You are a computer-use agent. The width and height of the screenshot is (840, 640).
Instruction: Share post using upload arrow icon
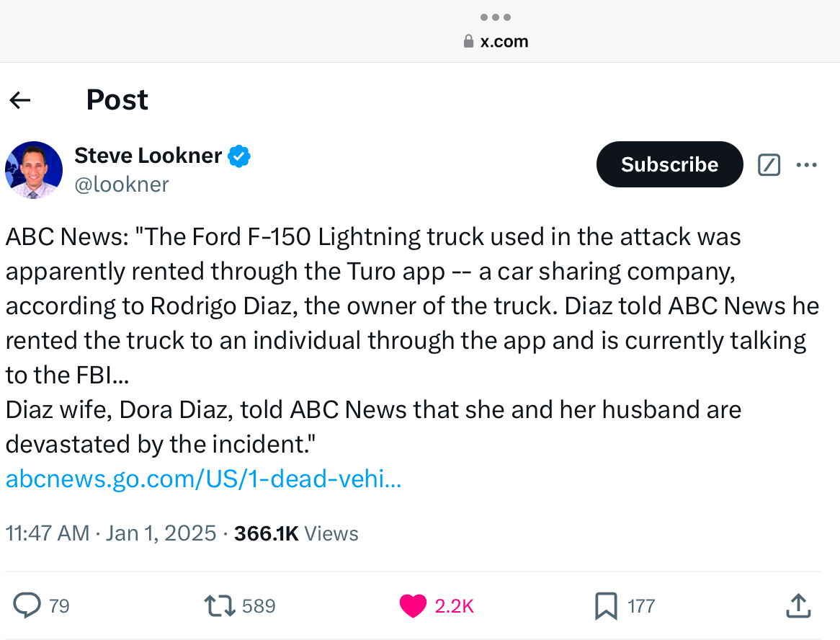(x=798, y=605)
